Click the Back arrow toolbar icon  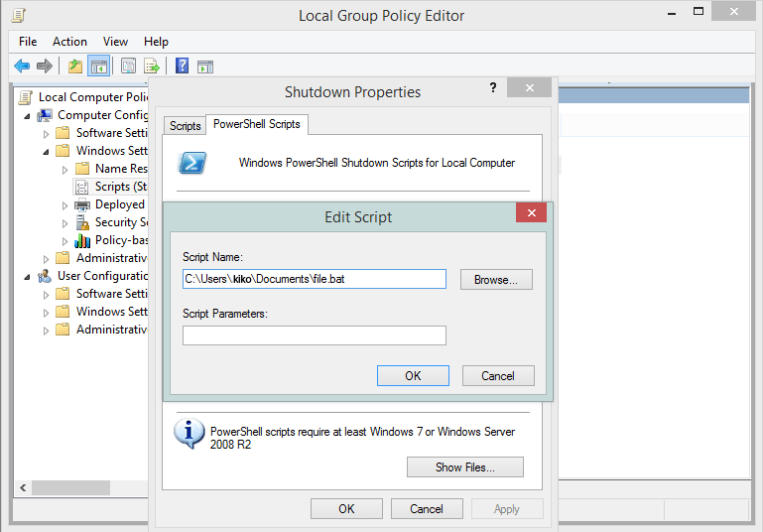point(22,66)
